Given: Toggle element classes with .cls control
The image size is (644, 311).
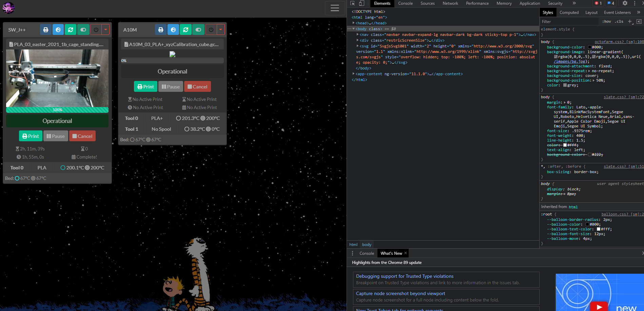Looking at the screenshot, I should [x=619, y=21].
